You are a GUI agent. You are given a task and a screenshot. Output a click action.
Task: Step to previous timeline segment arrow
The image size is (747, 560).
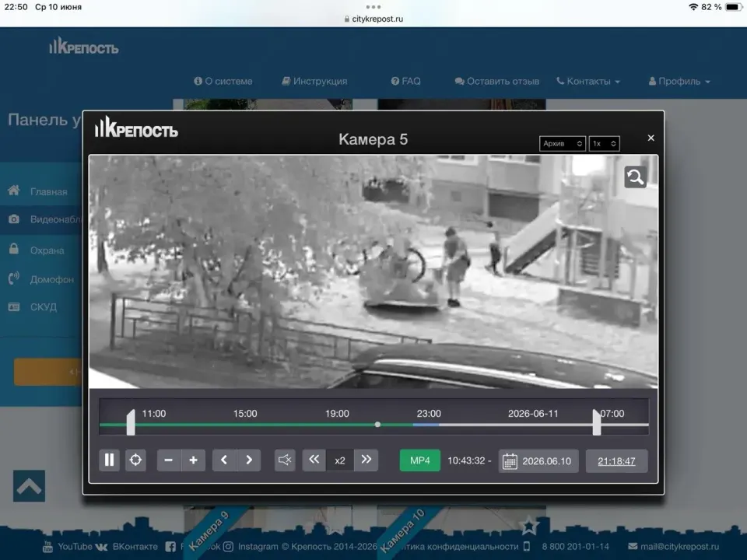224,460
